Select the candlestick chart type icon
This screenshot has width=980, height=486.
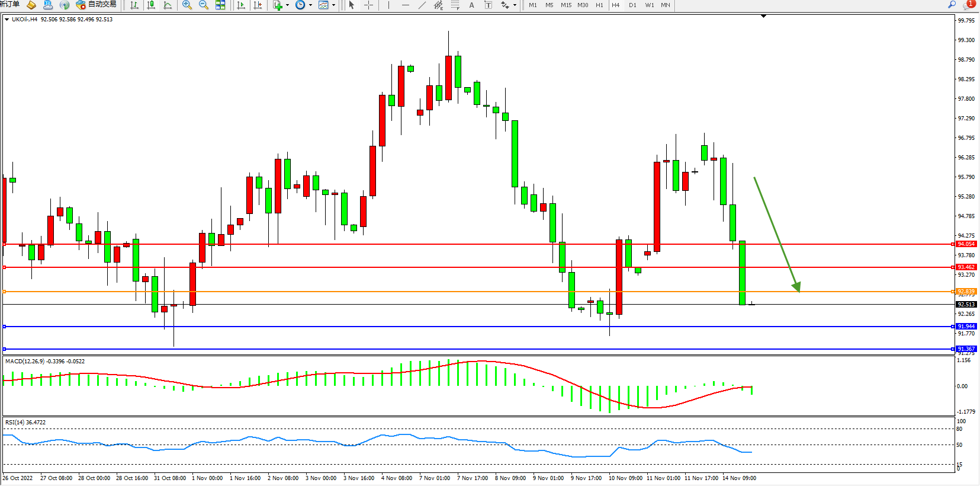tap(151, 5)
